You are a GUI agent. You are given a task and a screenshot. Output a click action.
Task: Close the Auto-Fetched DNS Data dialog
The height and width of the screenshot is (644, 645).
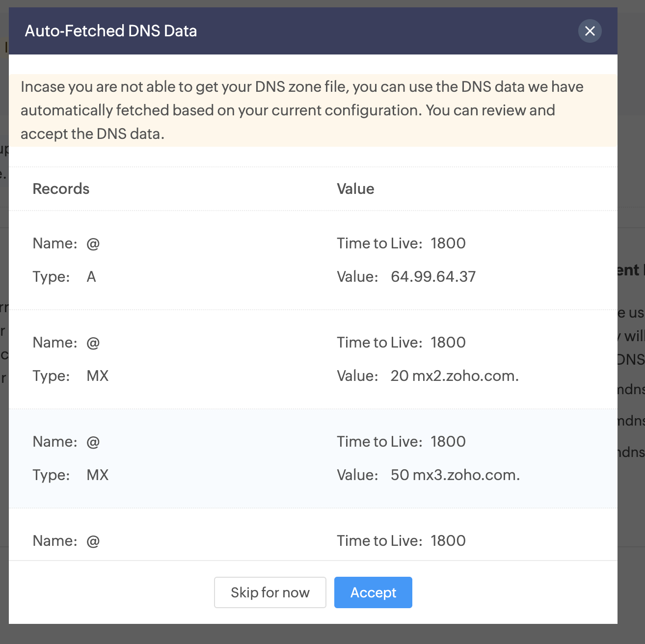pos(590,31)
